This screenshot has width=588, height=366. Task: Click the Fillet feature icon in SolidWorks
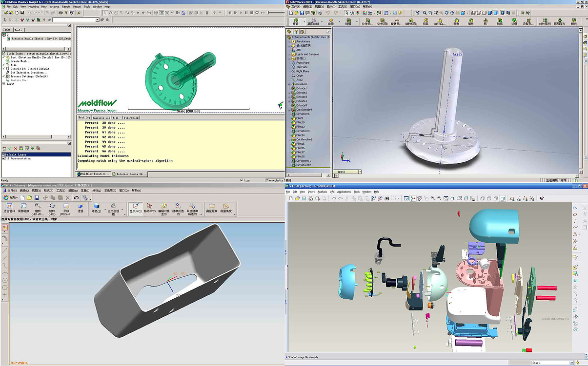point(456,21)
